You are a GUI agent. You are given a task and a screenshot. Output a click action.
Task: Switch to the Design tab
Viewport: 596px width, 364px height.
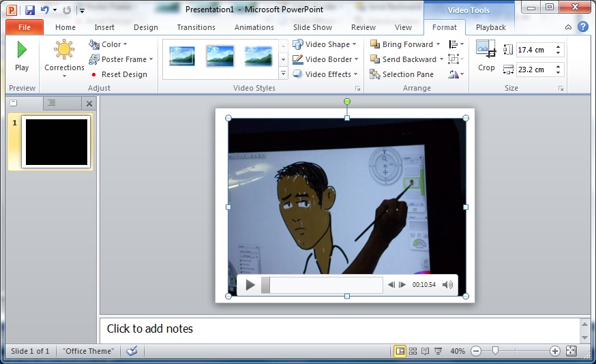146,27
